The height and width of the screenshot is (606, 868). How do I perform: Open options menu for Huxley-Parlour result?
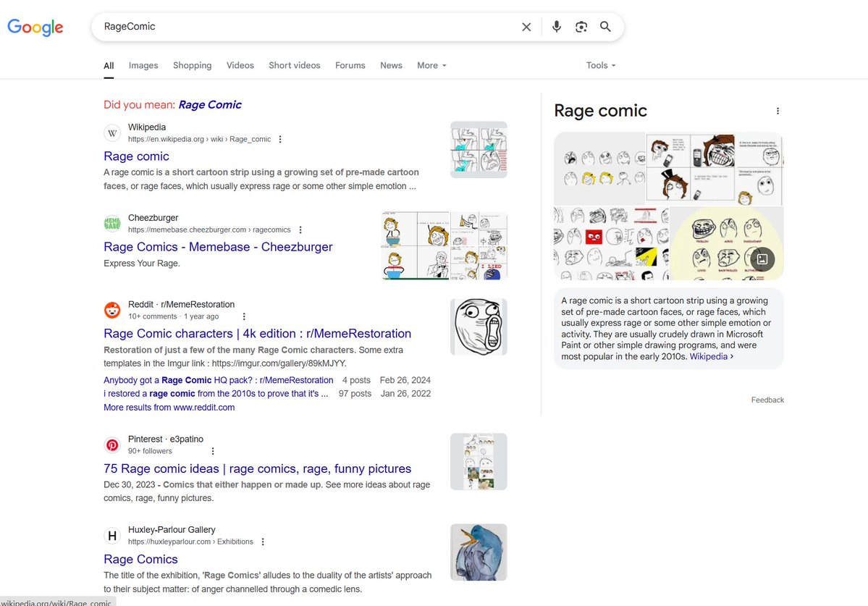(263, 542)
